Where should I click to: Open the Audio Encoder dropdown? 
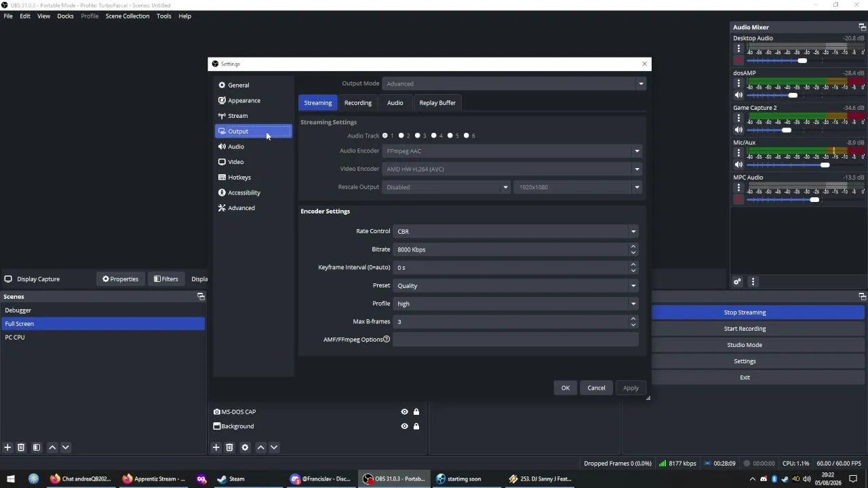512,151
